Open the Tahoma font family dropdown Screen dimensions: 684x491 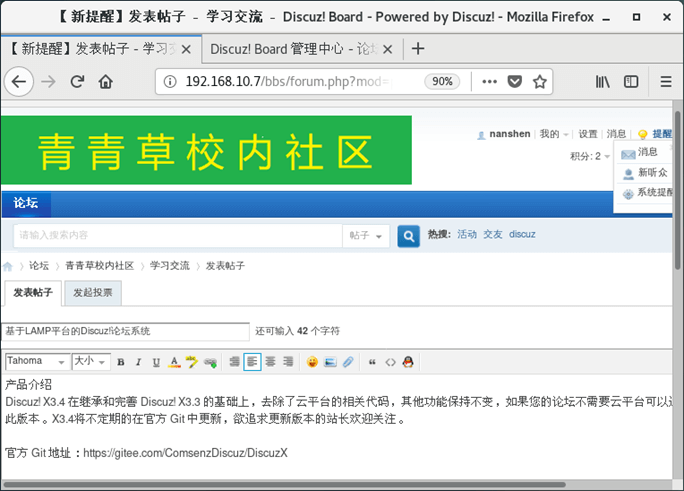coord(37,361)
